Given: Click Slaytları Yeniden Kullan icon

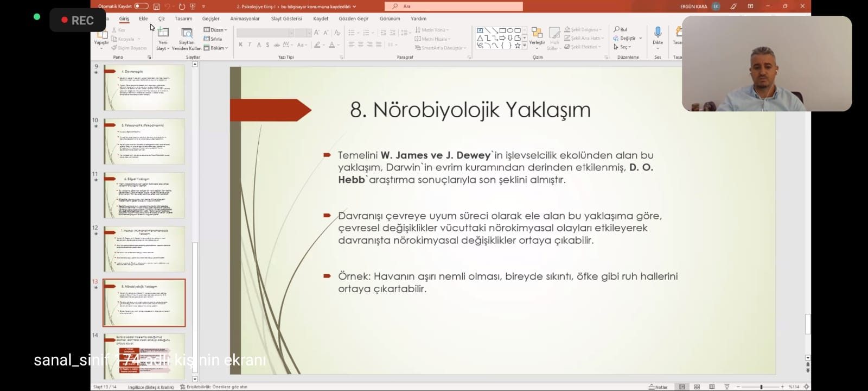Looking at the screenshot, I should (187, 33).
